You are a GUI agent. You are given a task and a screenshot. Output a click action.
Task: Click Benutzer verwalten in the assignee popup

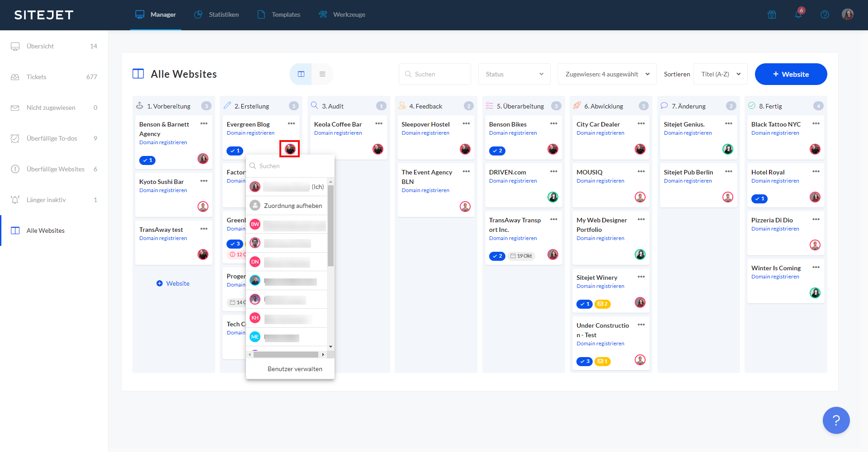[x=295, y=369]
